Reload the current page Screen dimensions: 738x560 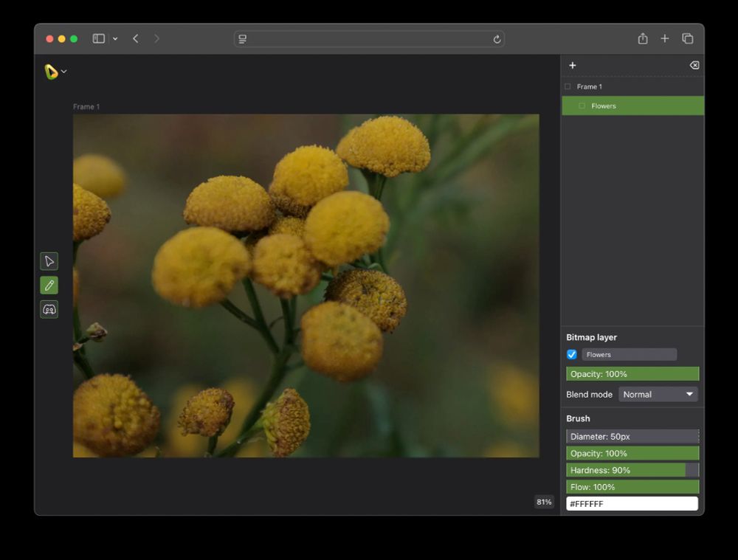click(497, 39)
